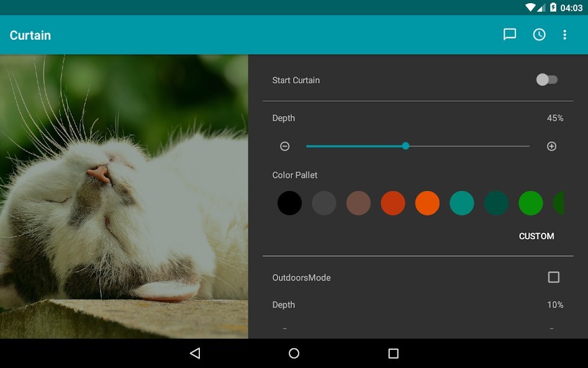Click the Curtain app title
Image resolution: width=588 pixels, height=368 pixels.
(30, 35)
